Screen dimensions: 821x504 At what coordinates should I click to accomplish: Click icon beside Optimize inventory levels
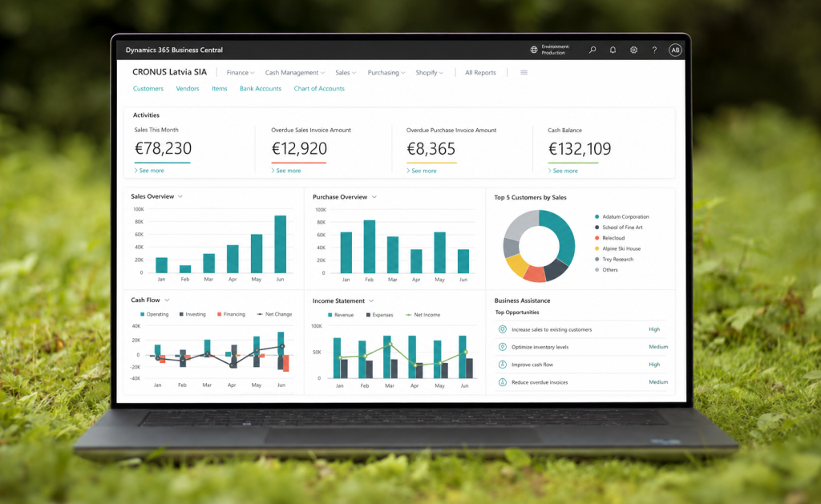(502, 347)
